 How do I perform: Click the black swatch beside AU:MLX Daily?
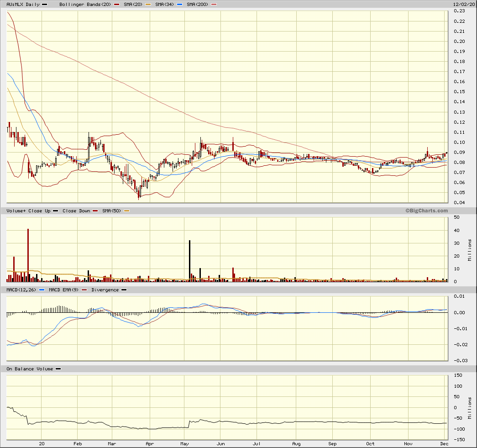click(x=44, y=5)
